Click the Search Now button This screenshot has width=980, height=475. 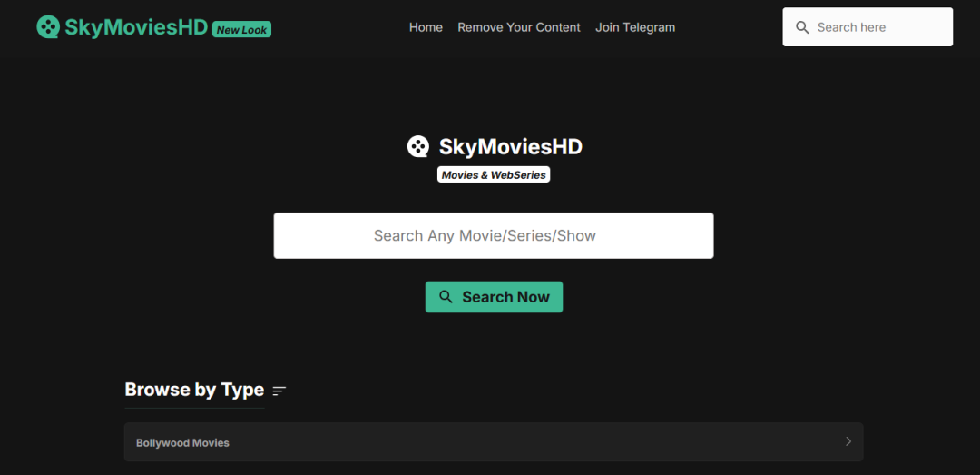pos(494,297)
